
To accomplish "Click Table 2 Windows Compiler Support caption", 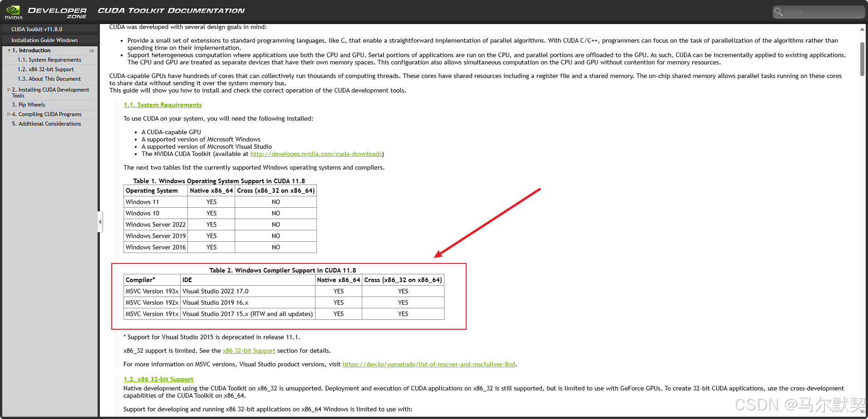I will click(283, 271).
